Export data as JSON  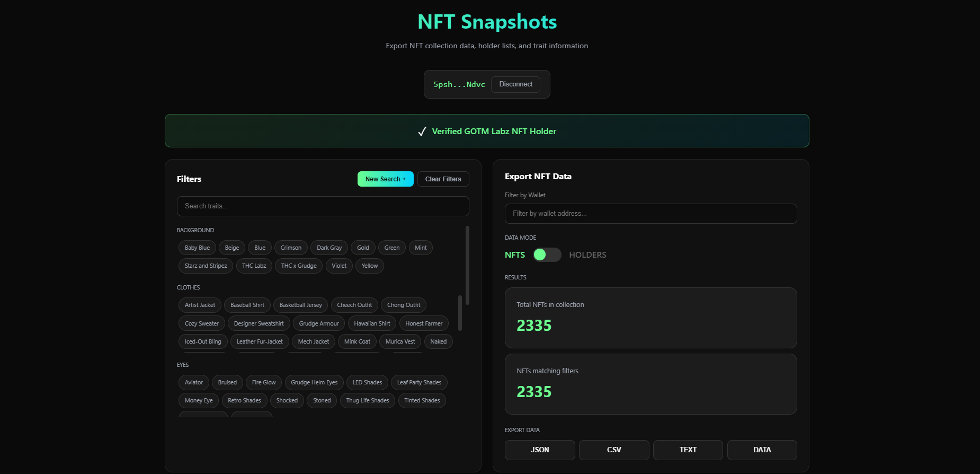(x=539, y=450)
